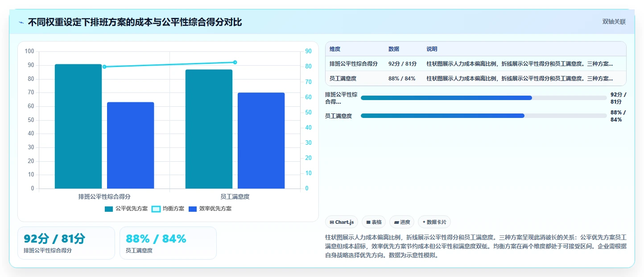This screenshot has width=644, height=277.
Task: Click the 数据 table column header
Action: coord(394,49)
